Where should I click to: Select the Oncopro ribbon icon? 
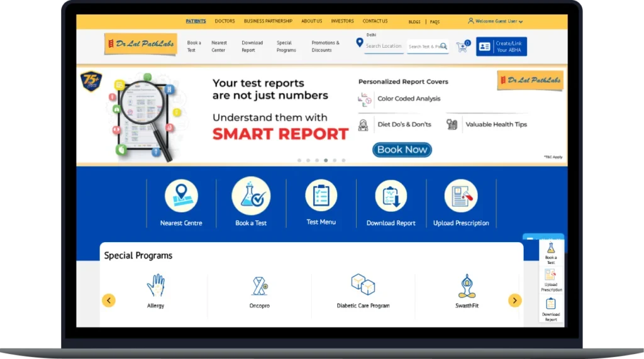click(259, 285)
